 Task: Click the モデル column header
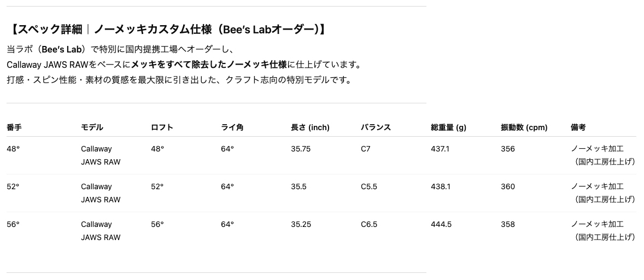(92, 127)
